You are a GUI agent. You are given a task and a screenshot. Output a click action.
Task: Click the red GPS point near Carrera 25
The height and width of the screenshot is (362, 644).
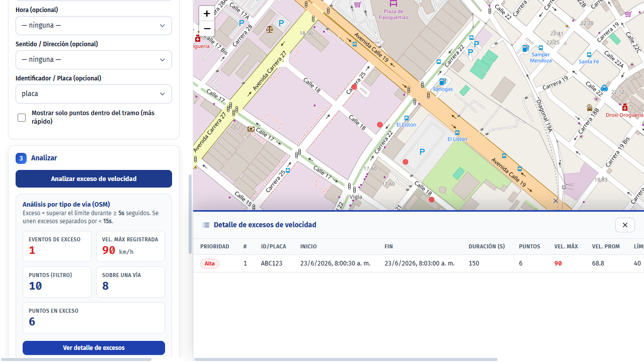pyautogui.click(x=354, y=87)
